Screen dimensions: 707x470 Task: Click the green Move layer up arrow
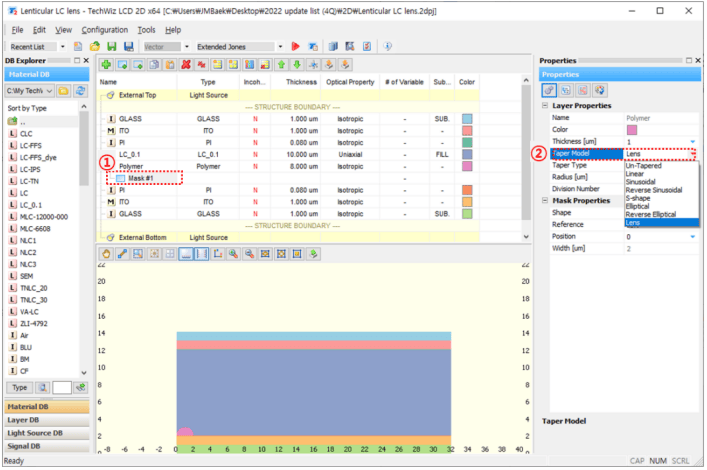tap(281, 65)
